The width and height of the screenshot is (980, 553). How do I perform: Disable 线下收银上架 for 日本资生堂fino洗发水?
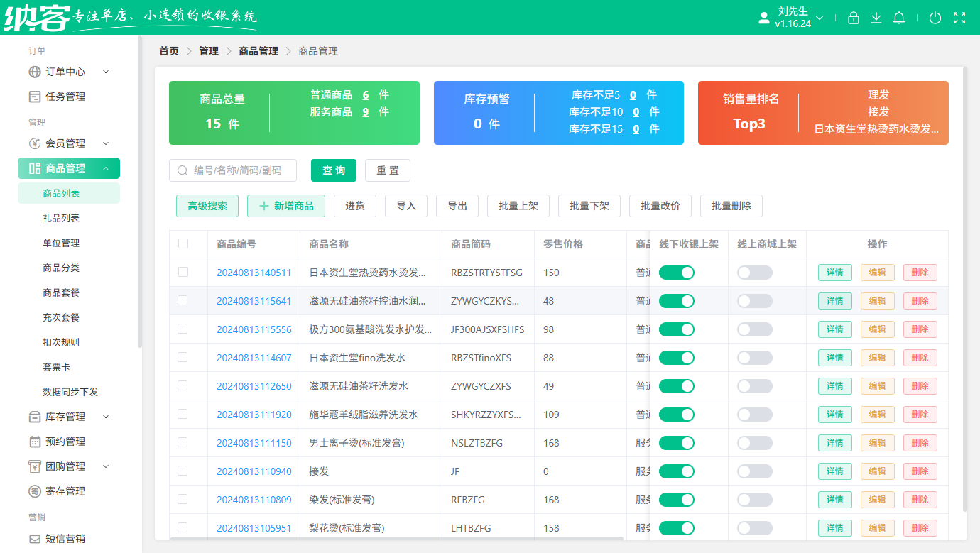[676, 357]
